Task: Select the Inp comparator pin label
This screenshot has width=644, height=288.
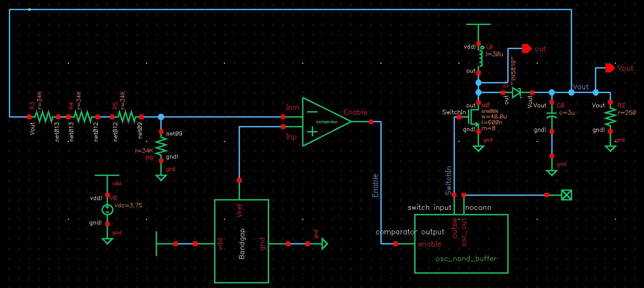Action: point(292,137)
